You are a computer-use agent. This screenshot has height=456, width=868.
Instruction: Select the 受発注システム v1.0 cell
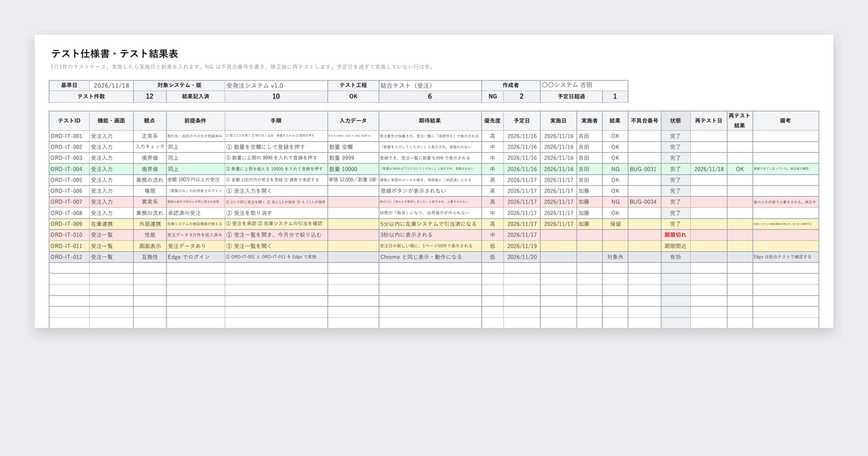click(x=276, y=85)
